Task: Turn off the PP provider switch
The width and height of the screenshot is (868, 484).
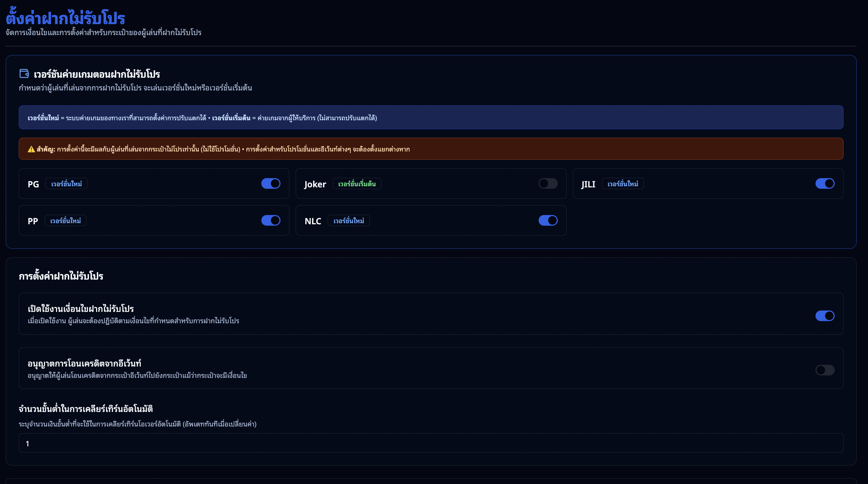Action: coord(271,220)
